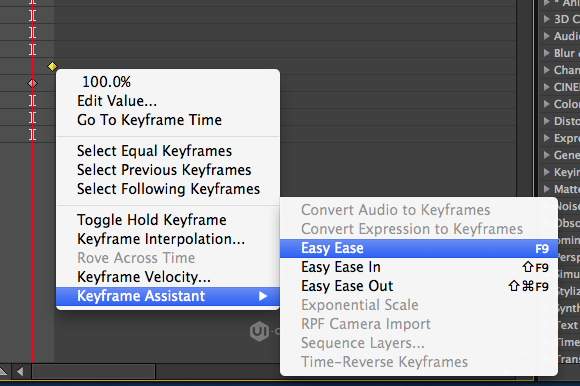Viewport: 580px width, 386px height.
Task: Click the hollow keyframe diamond on the playhead
Action: point(33,84)
